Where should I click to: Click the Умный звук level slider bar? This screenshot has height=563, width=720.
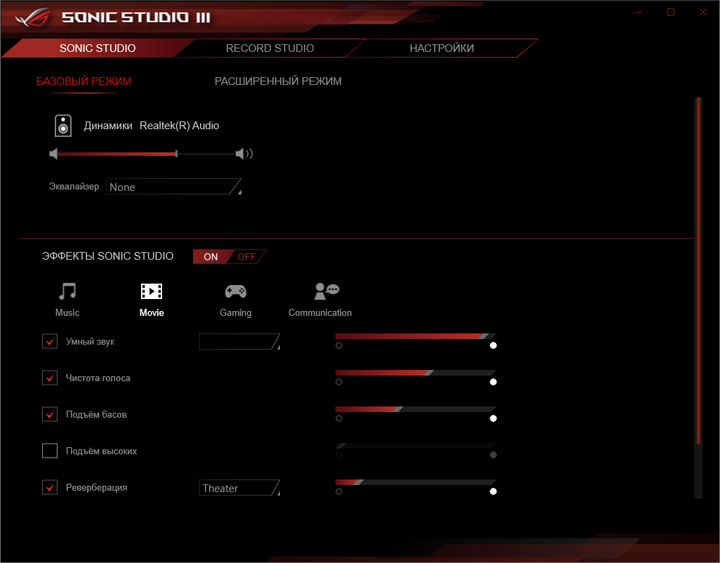click(416, 337)
